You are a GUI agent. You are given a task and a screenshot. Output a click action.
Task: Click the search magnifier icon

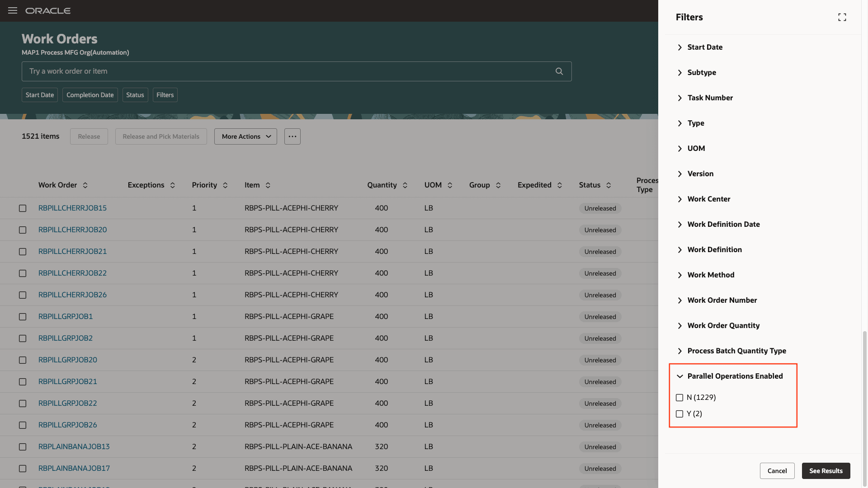(x=559, y=71)
